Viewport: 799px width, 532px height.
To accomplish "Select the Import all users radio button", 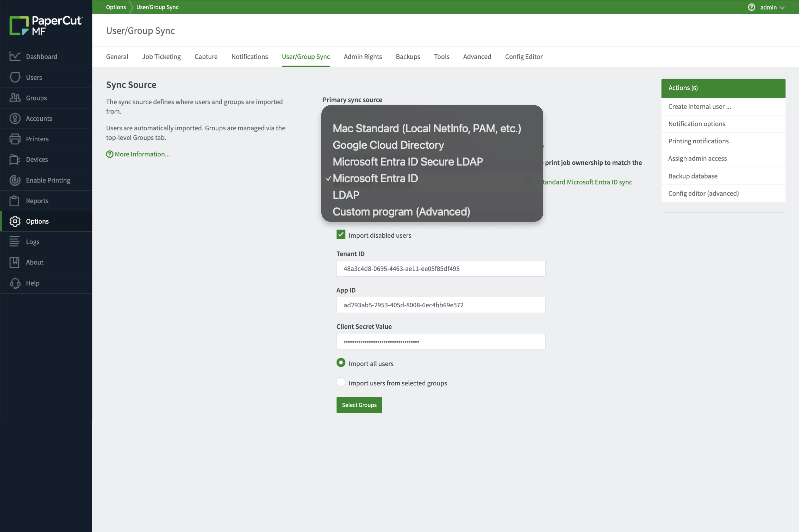I will point(340,362).
